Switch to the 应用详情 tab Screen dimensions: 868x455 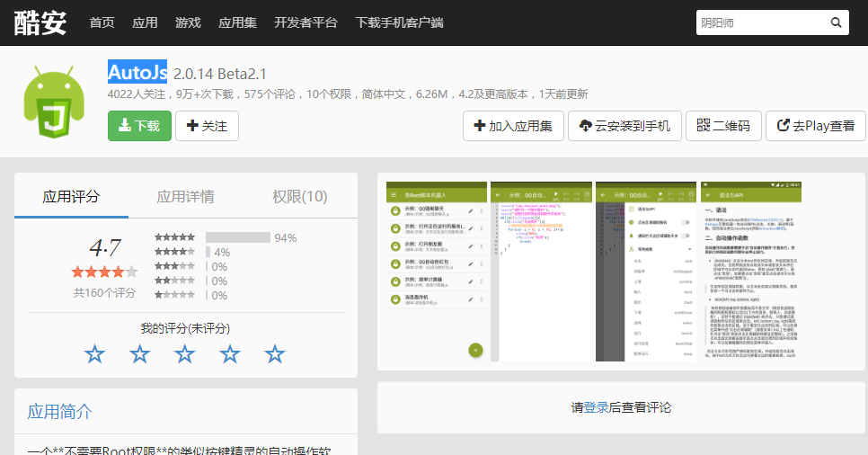pos(185,197)
